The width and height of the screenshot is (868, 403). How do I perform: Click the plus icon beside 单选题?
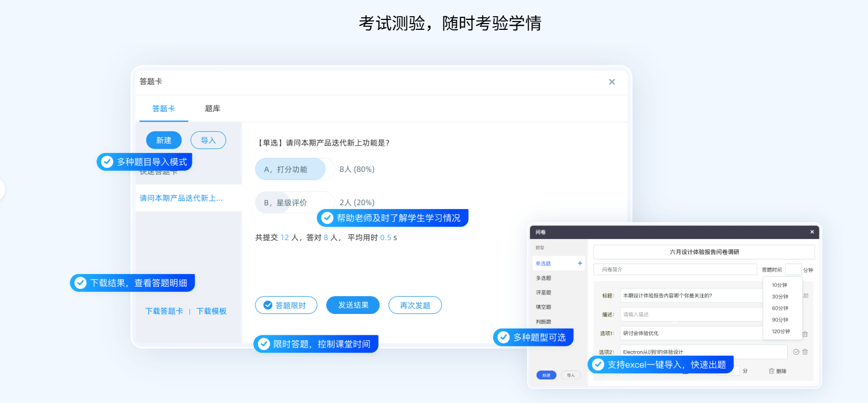point(580,264)
